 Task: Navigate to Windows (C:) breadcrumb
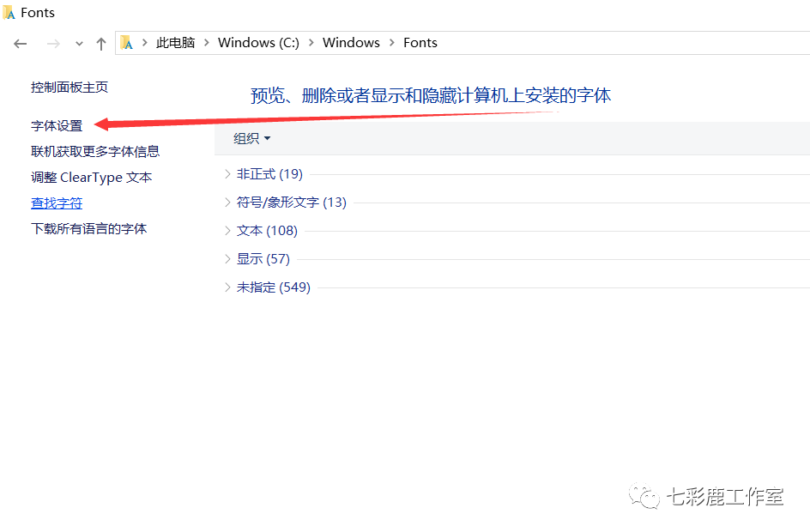click(x=258, y=42)
